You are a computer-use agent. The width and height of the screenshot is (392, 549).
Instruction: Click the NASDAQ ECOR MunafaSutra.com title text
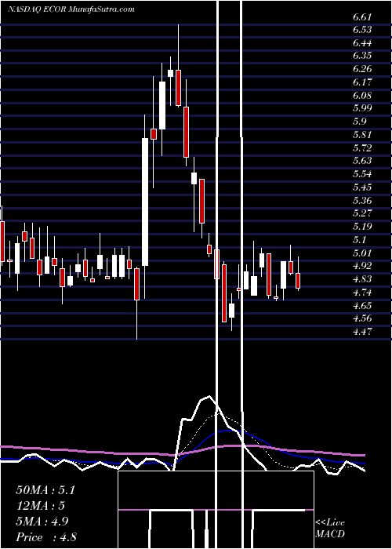71,9
